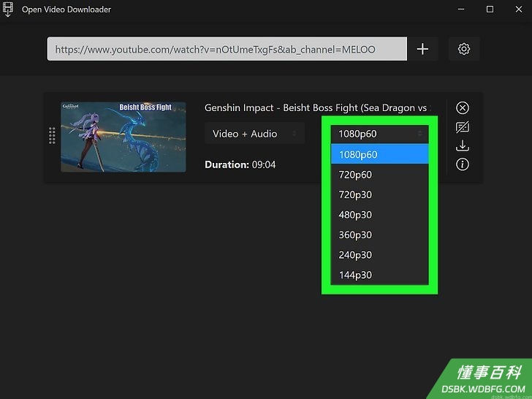Click the app logo in the title bar
532x399 pixels.
point(8,9)
